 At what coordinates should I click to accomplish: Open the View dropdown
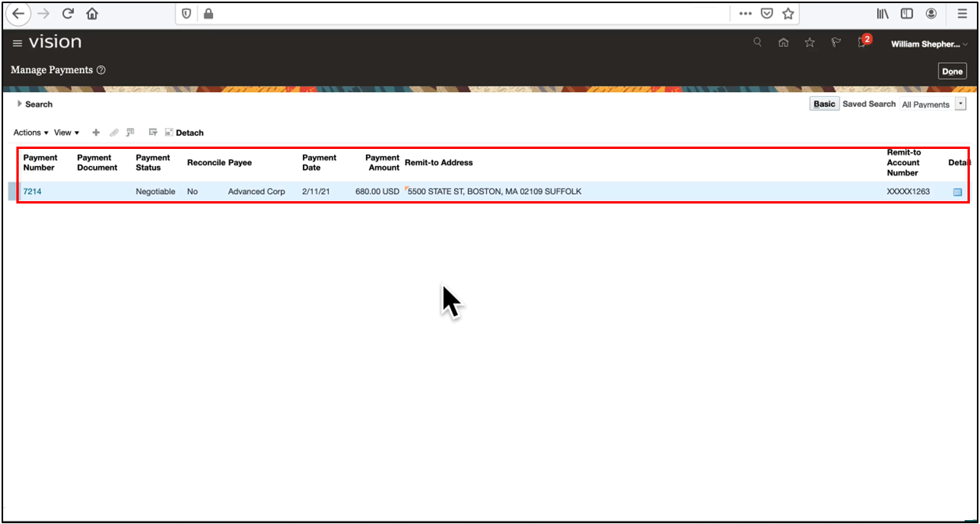click(66, 133)
